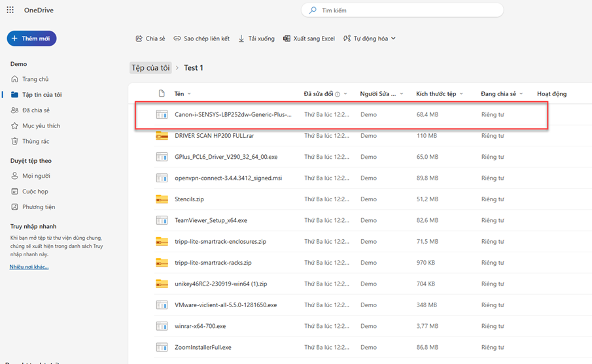Go to Trang chủ in sidebar

[35, 79]
